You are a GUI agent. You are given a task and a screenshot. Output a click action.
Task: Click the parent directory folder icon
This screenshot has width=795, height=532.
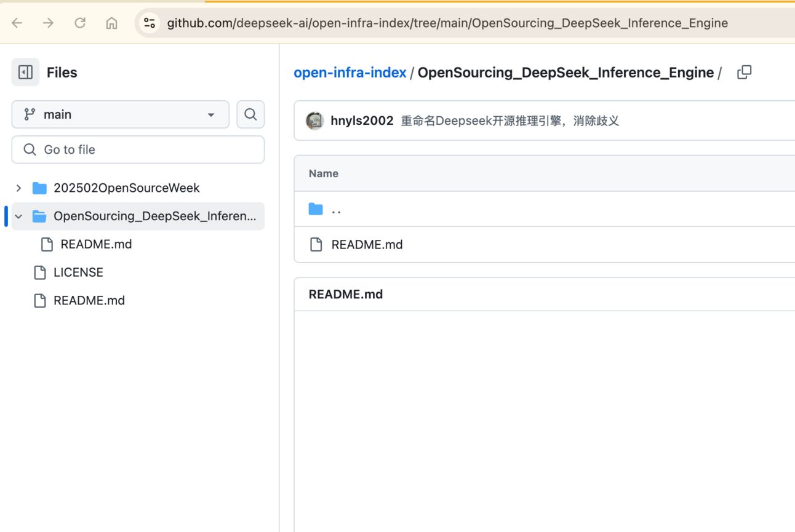(316, 209)
